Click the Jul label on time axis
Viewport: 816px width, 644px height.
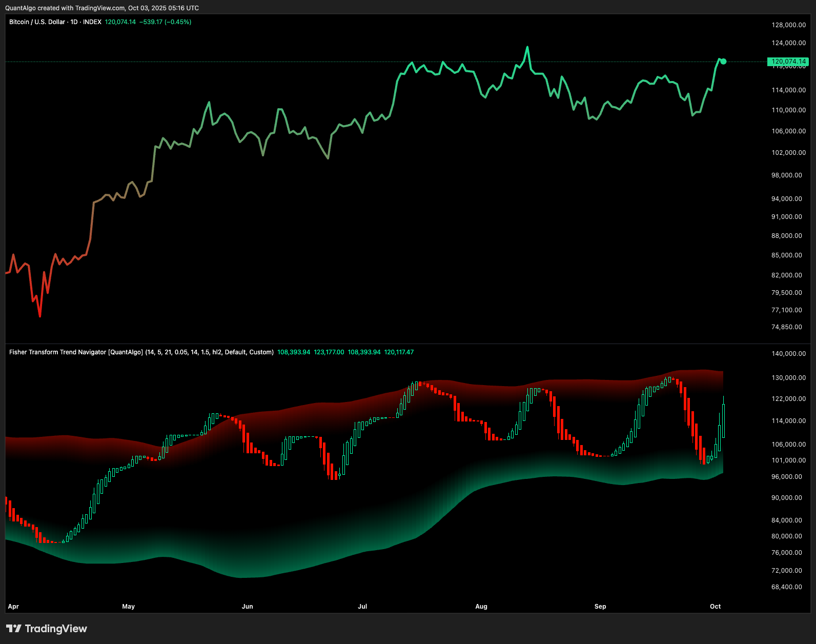tap(362, 607)
